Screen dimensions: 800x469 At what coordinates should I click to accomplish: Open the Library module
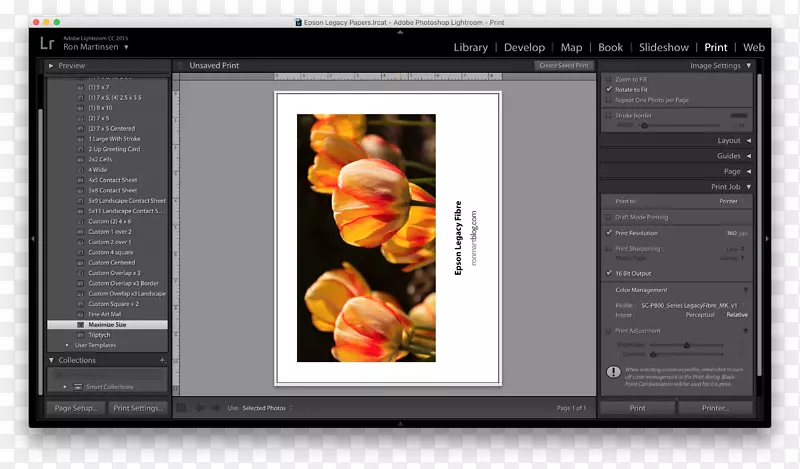[470, 47]
